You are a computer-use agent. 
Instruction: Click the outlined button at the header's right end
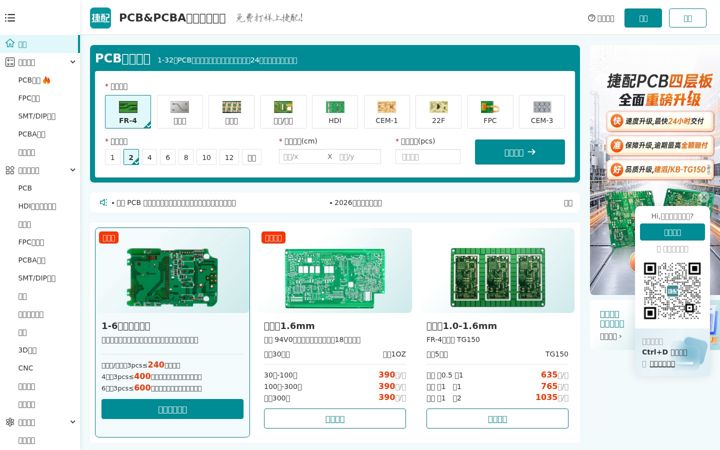pos(687,18)
